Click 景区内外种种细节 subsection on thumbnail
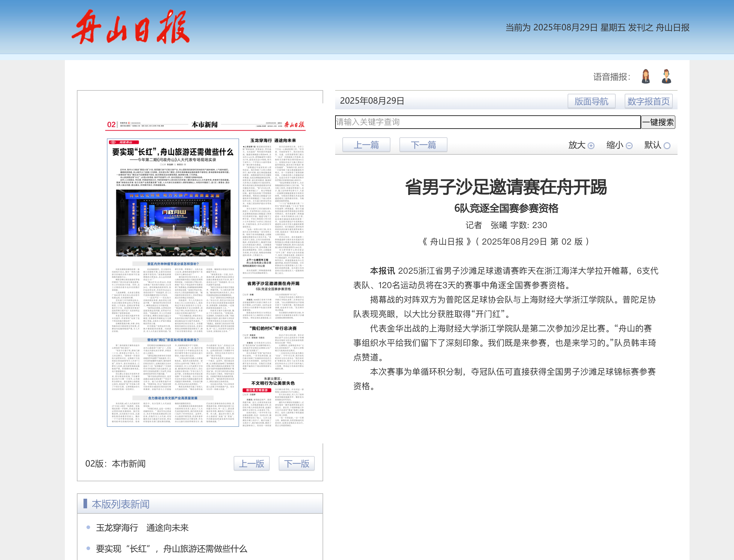The height and width of the screenshot is (560, 734). pos(173,264)
